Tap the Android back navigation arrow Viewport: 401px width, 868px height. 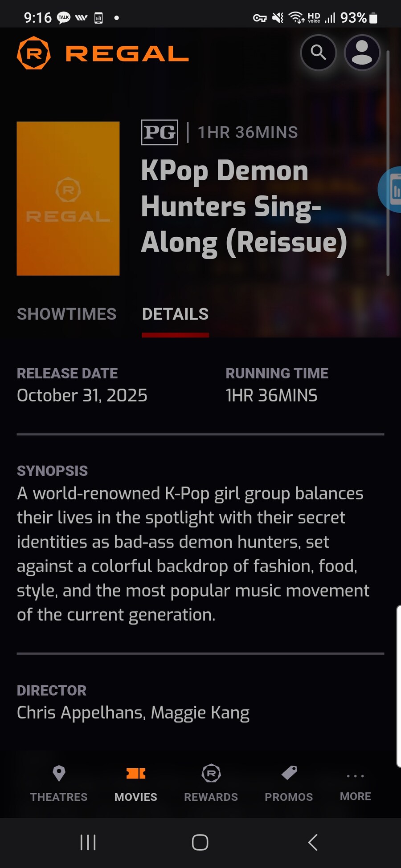pyautogui.click(x=313, y=842)
